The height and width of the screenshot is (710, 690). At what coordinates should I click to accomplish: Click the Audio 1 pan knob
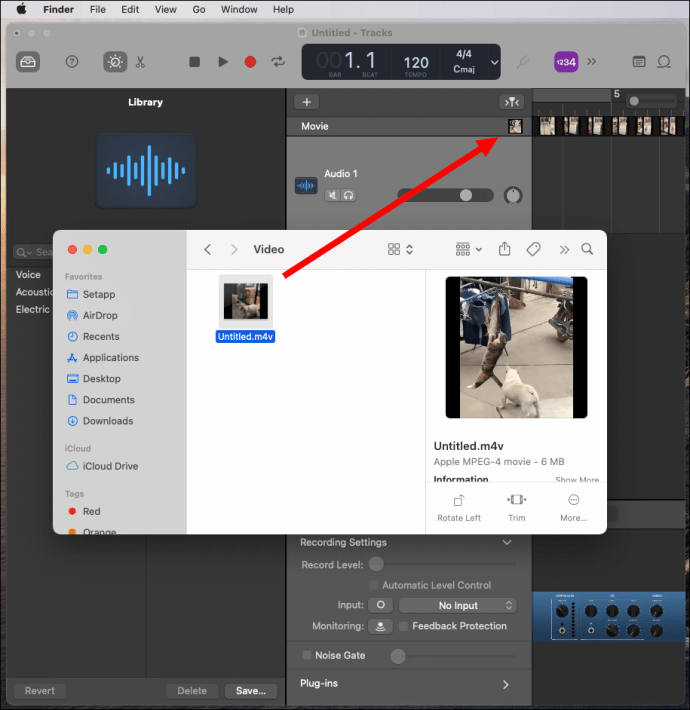(513, 195)
